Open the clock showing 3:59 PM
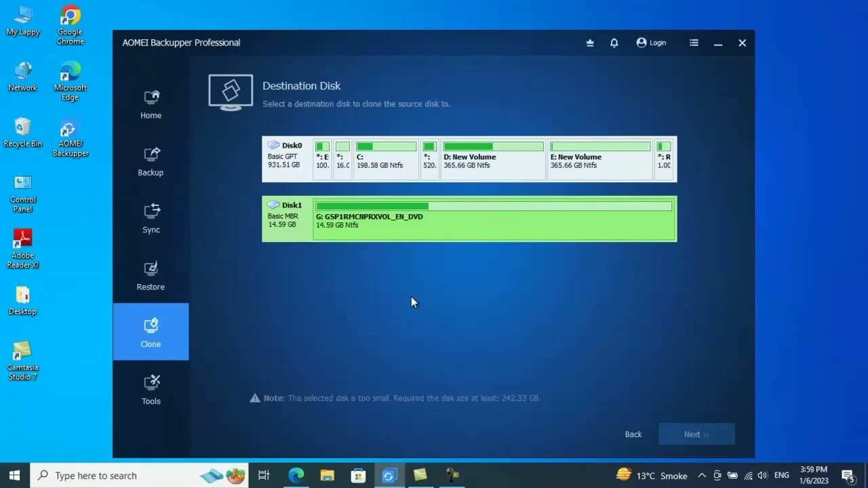Image resolution: width=868 pixels, height=488 pixels. (814, 475)
